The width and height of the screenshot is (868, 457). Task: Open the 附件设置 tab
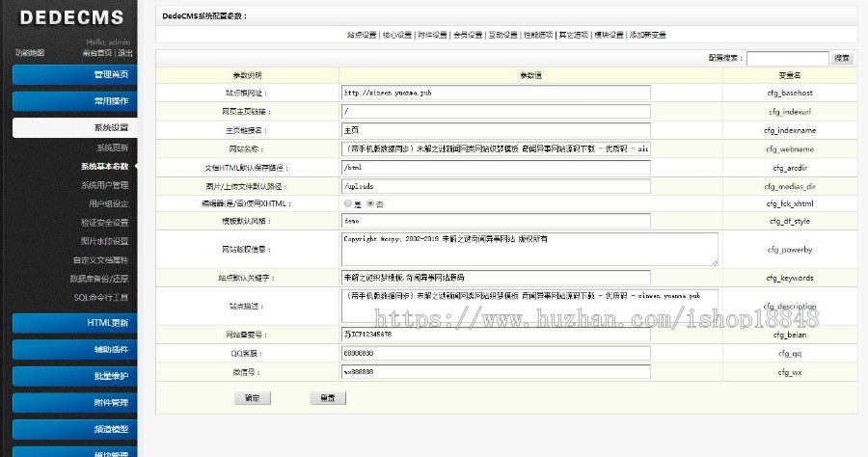coord(432,35)
